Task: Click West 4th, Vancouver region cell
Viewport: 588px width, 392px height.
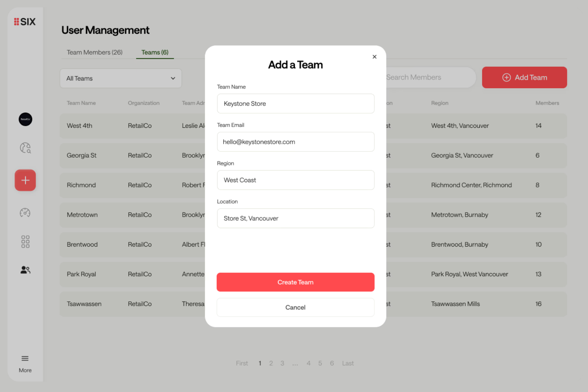Action: [460, 126]
